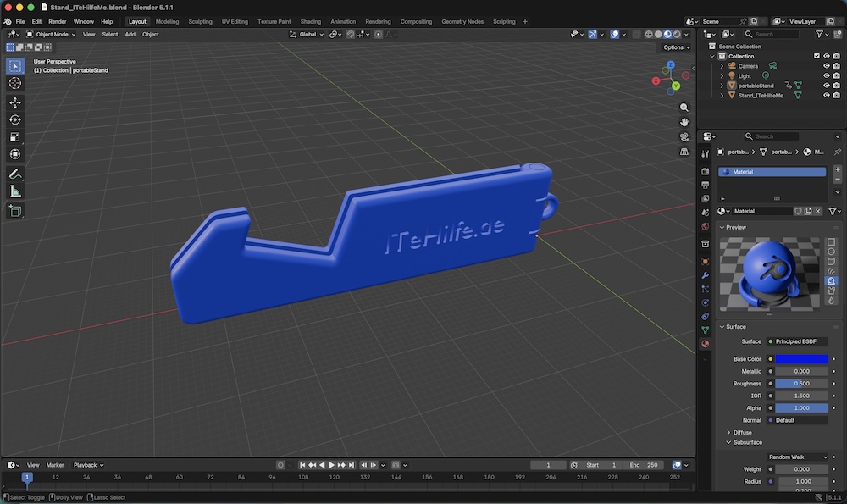Hide the Light object in viewport
Screen dimensions: 847x504
[x=826, y=75]
